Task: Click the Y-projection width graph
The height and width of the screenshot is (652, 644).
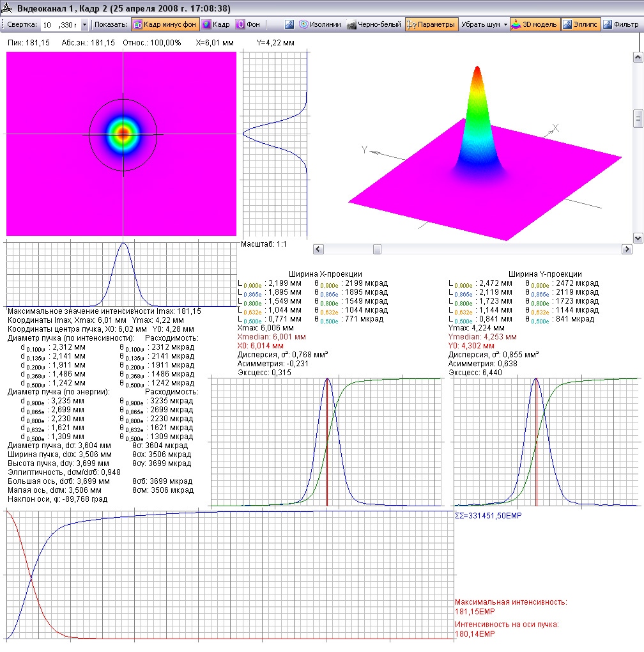Action: 547,442
